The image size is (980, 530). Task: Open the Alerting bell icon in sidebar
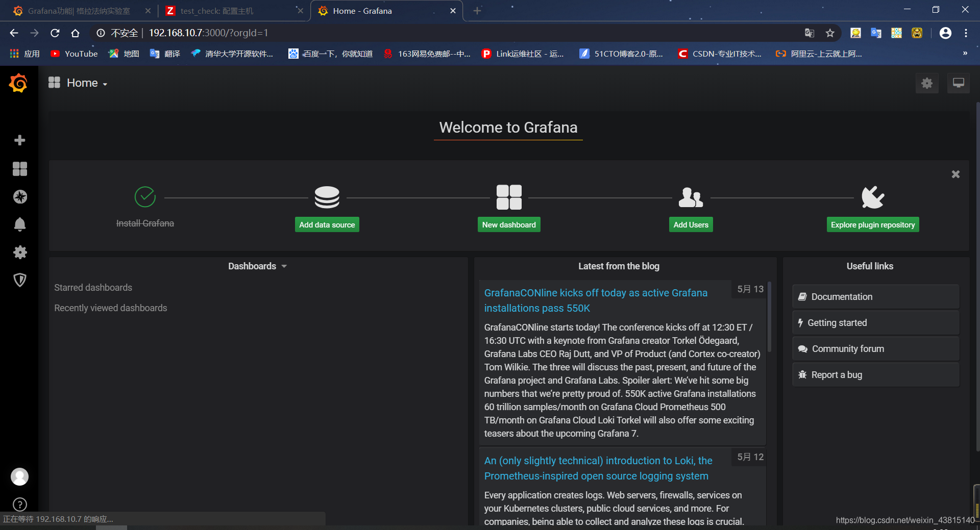tap(20, 224)
